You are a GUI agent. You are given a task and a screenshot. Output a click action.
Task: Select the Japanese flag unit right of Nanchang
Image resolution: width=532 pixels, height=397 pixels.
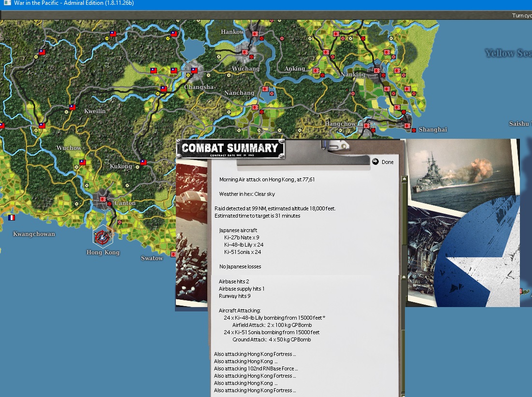(265, 89)
